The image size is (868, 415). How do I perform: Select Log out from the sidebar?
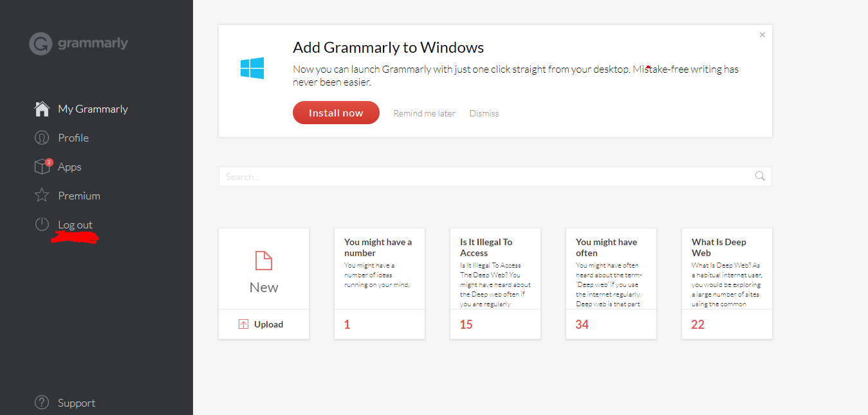coord(75,225)
